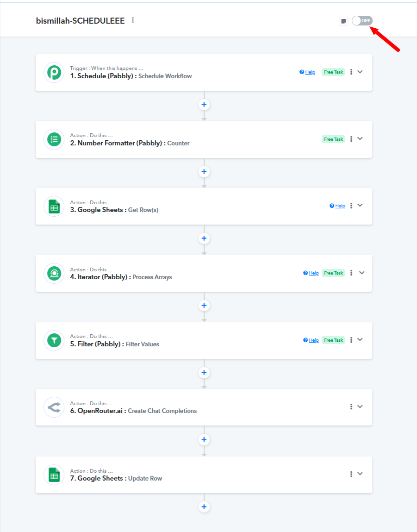Image resolution: width=417 pixels, height=532 pixels.
Task: Open Help link on Get Row(s) step
Action: (x=337, y=206)
